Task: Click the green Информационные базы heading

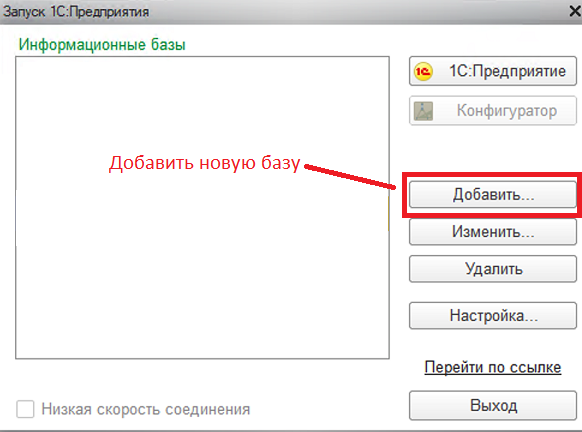Action: (x=102, y=45)
